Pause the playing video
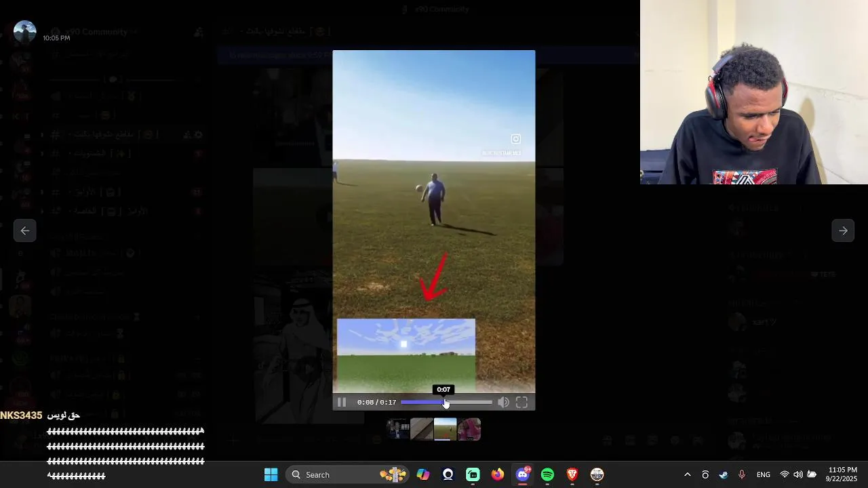The height and width of the screenshot is (488, 868). pos(342,402)
